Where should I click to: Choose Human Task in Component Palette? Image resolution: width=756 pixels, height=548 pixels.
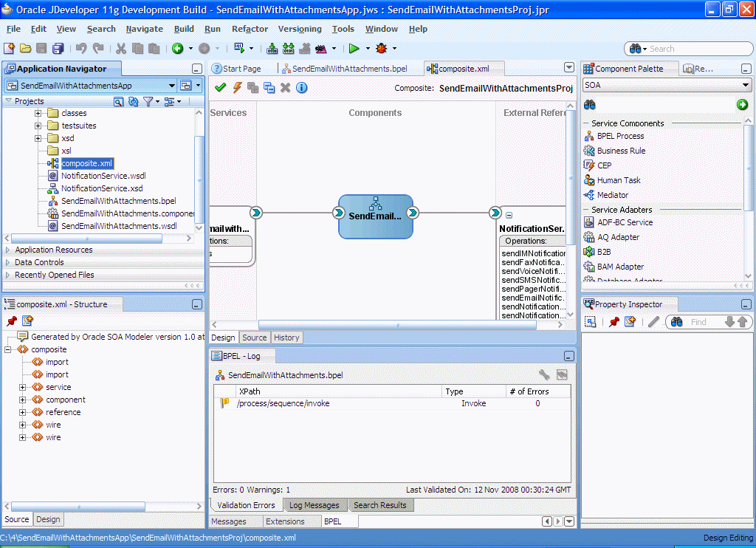pyautogui.click(x=619, y=180)
